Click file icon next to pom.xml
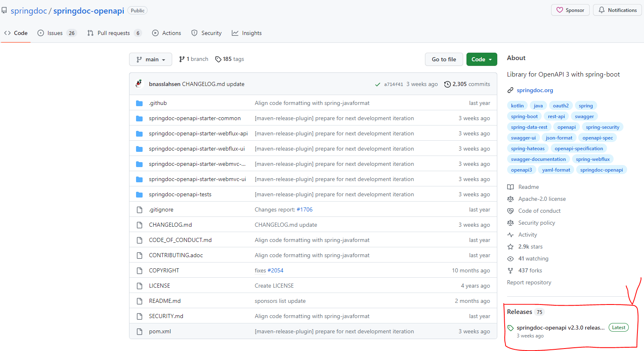 click(x=139, y=332)
